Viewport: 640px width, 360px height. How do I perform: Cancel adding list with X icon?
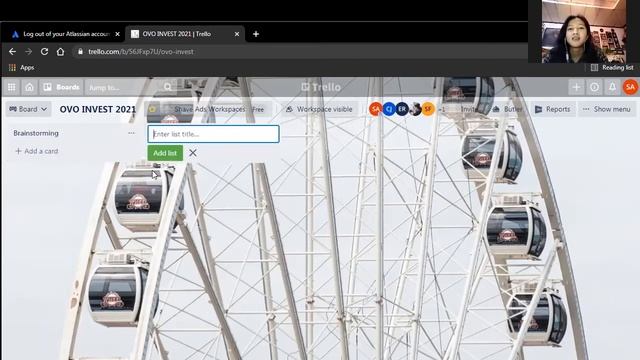point(193,153)
